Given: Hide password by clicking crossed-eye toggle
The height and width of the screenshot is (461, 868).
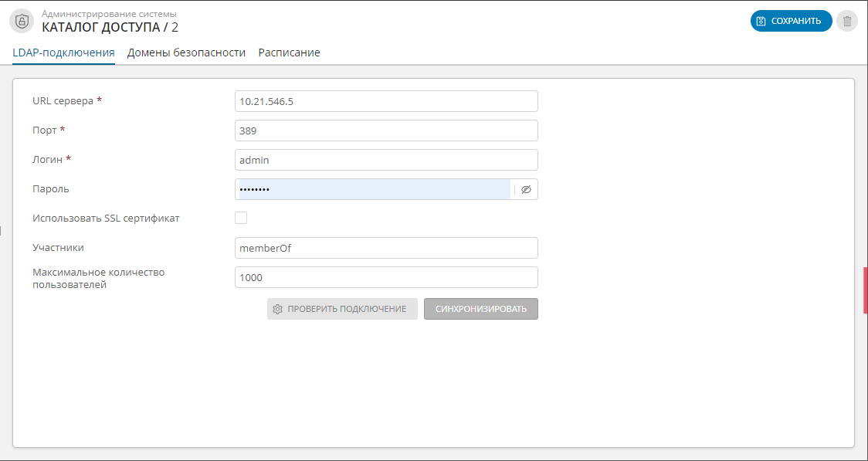Looking at the screenshot, I should coord(526,188).
